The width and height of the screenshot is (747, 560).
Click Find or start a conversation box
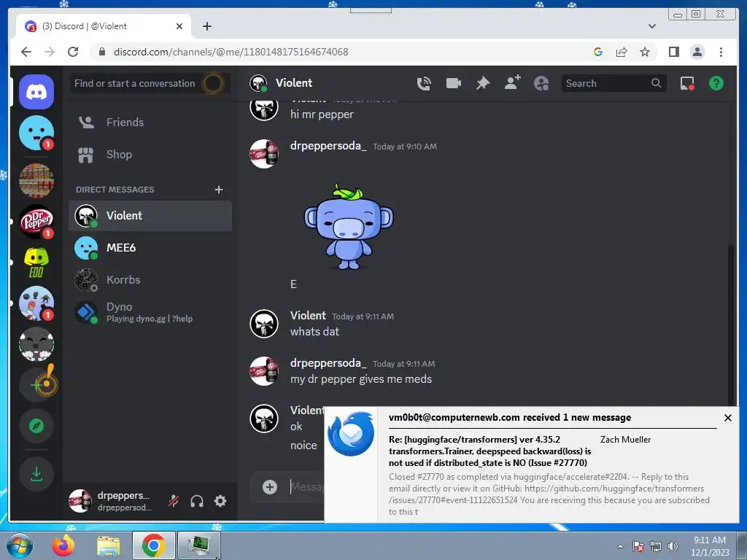(x=150, y=83)
